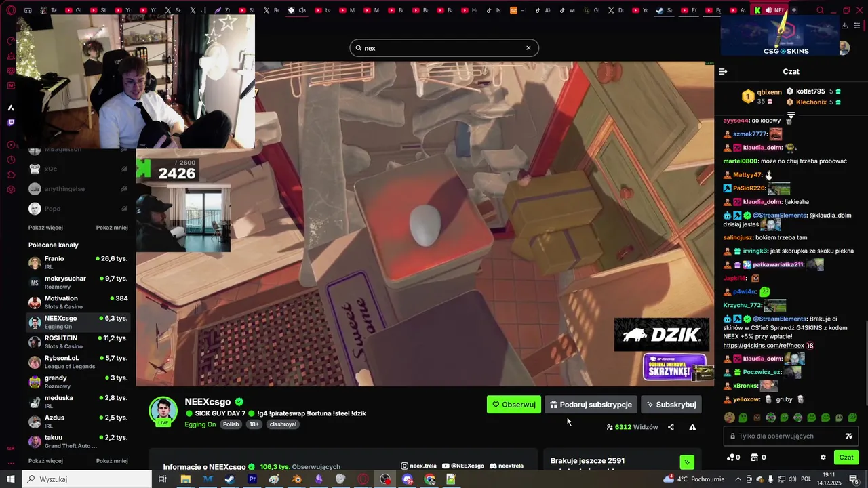Open Premiere Pro from the taskbar
Screen dimensions: 868x488
point(252,479)
